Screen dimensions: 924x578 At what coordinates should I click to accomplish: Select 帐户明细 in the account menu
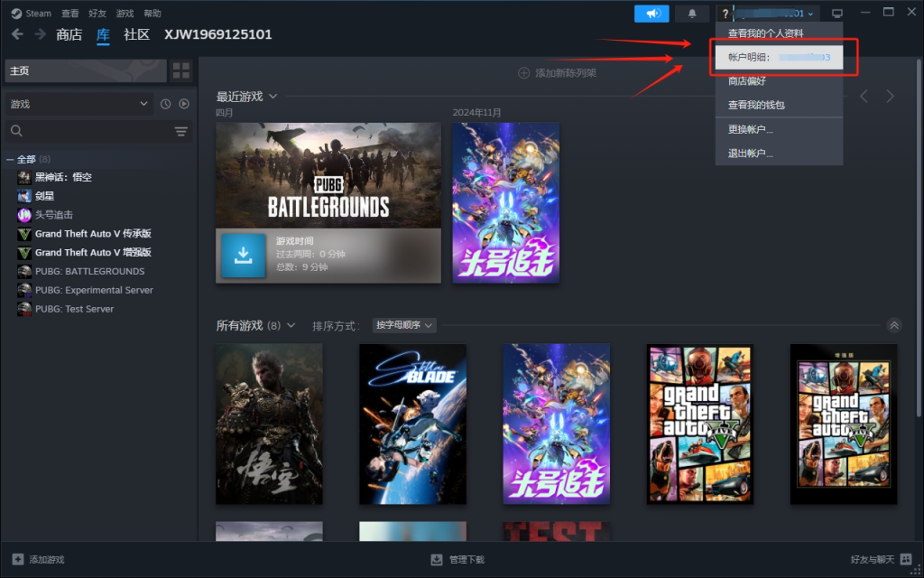click(x=779, y=57)
